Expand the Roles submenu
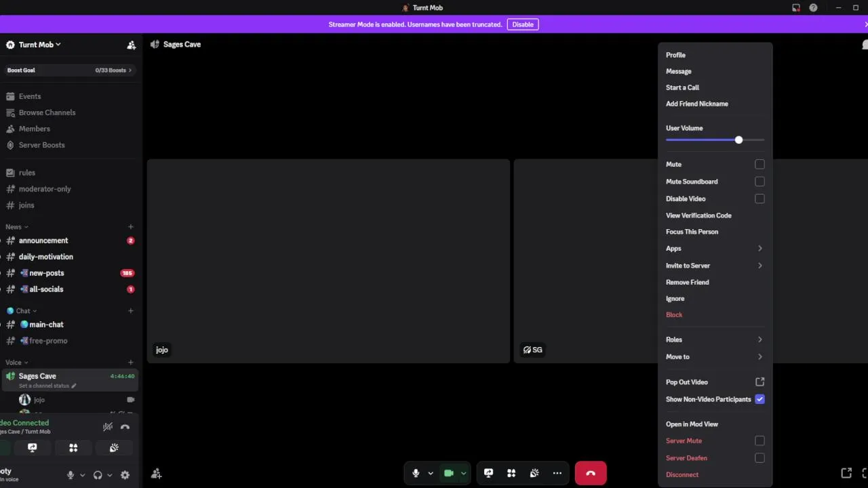This screenshot has height=488, width=868. click(x=715, y=340)
